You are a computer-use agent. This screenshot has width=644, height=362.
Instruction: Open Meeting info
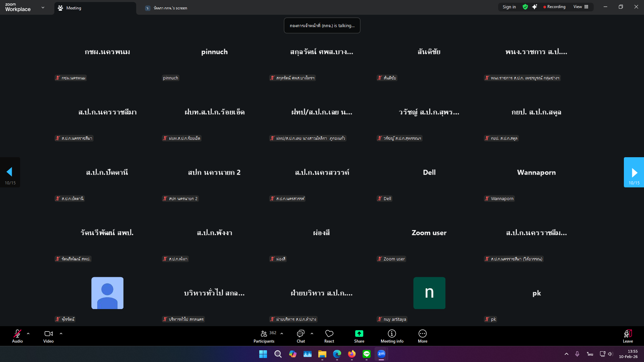[x=392, y=334]
